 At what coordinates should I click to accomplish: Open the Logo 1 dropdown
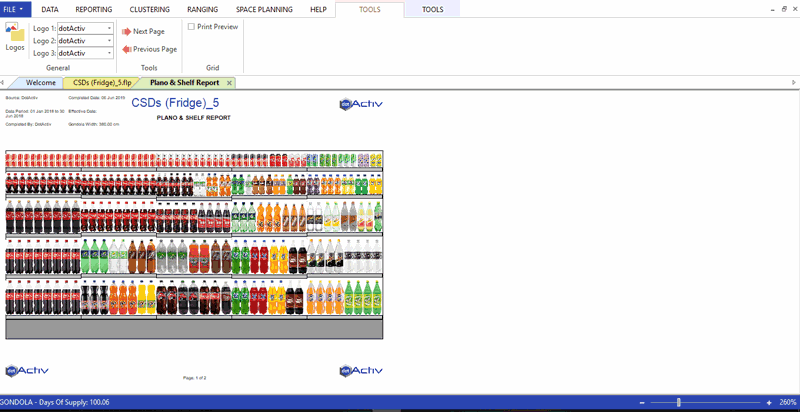pyautogui.click(x=110, y=29)
